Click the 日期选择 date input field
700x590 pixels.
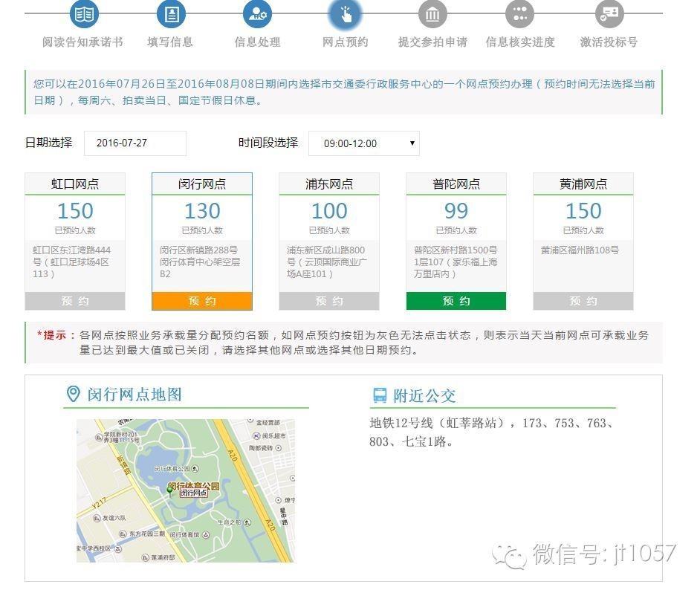point(135,143)
